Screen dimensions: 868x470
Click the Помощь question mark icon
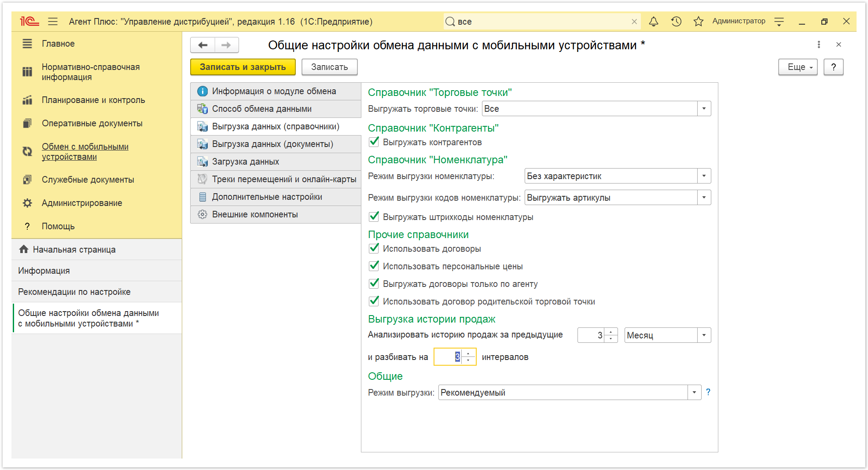27,226
